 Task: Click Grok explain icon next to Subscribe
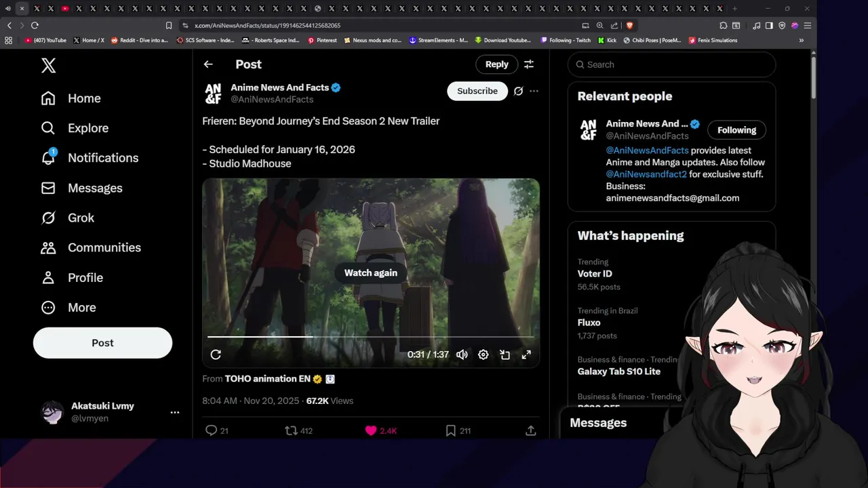(518, 91)
